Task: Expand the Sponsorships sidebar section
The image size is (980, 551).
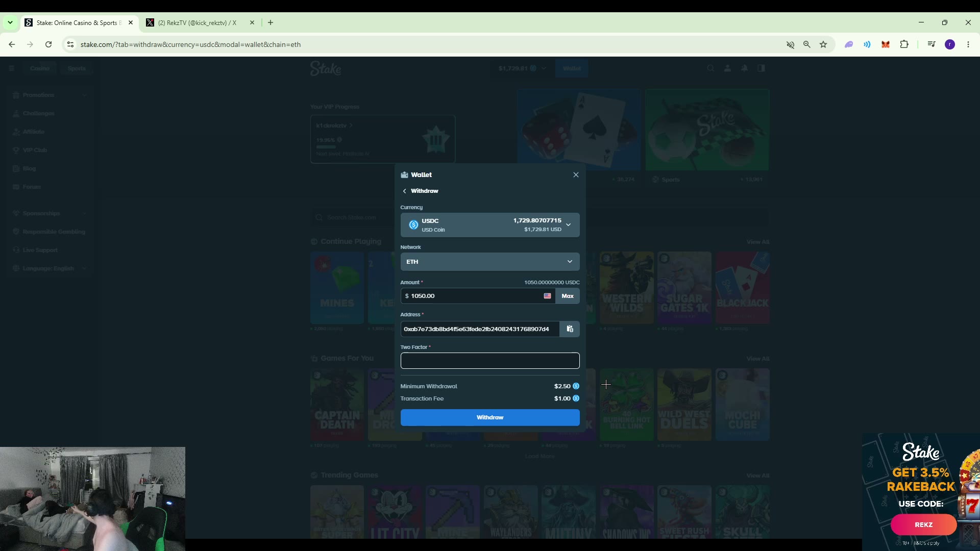Action: point(50,213)
